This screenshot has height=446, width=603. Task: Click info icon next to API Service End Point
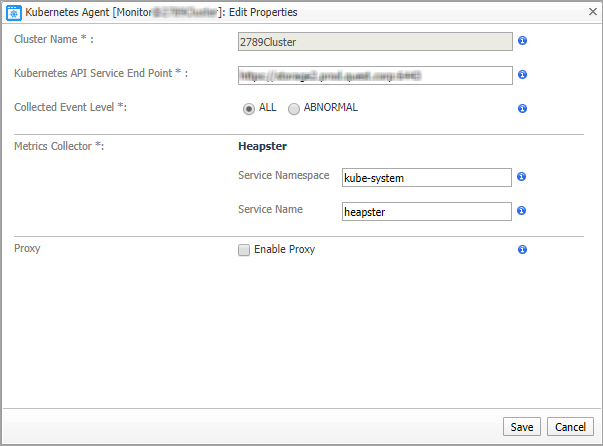coord(522,75)
